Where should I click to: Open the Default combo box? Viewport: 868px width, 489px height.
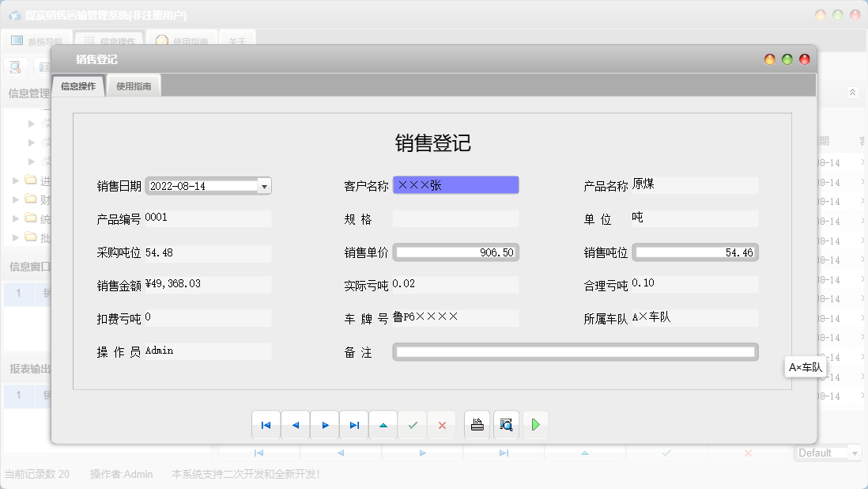[x=827, y=453]
